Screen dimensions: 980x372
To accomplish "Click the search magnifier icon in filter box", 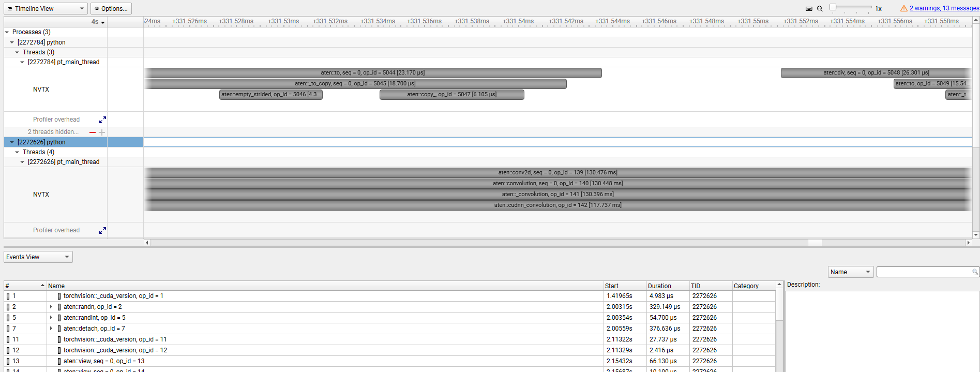I will 975,272.
